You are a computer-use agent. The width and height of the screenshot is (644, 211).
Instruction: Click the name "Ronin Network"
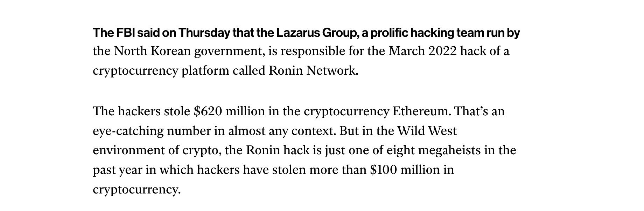(313, 71)
